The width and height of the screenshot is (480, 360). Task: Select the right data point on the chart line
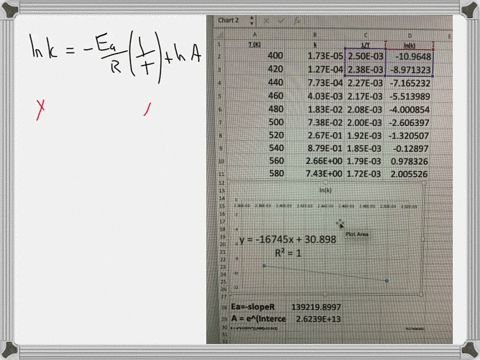pyautogui.click(x=387, y=281)
